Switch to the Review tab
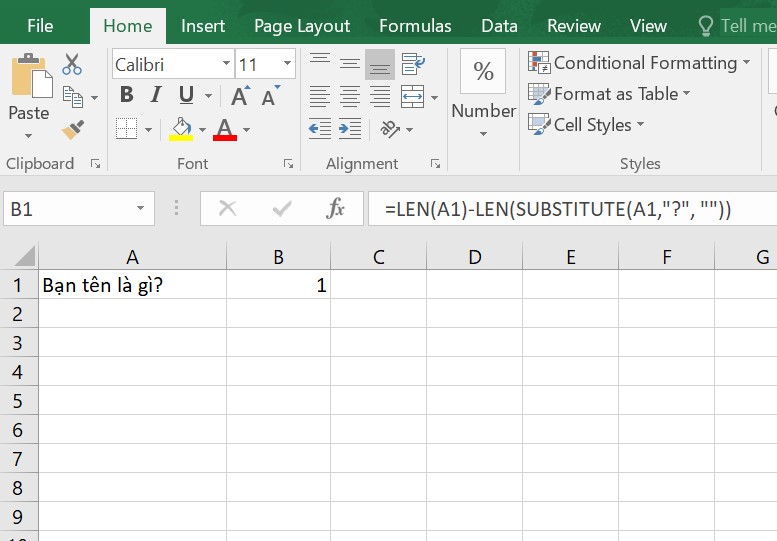The image size is (777, 541). [574, 26]
